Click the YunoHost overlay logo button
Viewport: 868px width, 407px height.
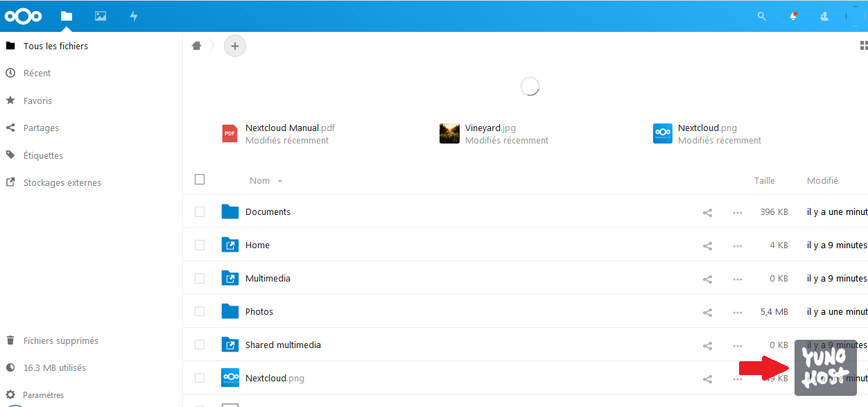[825, 367]
